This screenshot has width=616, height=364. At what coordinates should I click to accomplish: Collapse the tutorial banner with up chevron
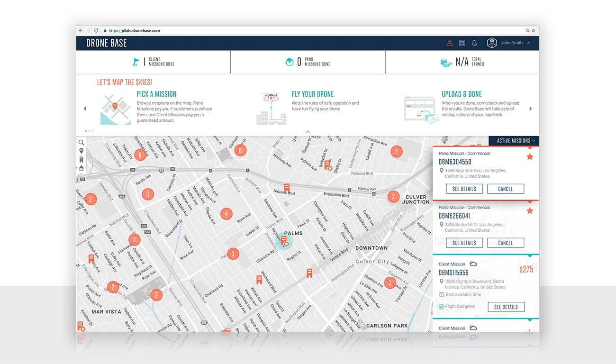[x=308, y=131]
